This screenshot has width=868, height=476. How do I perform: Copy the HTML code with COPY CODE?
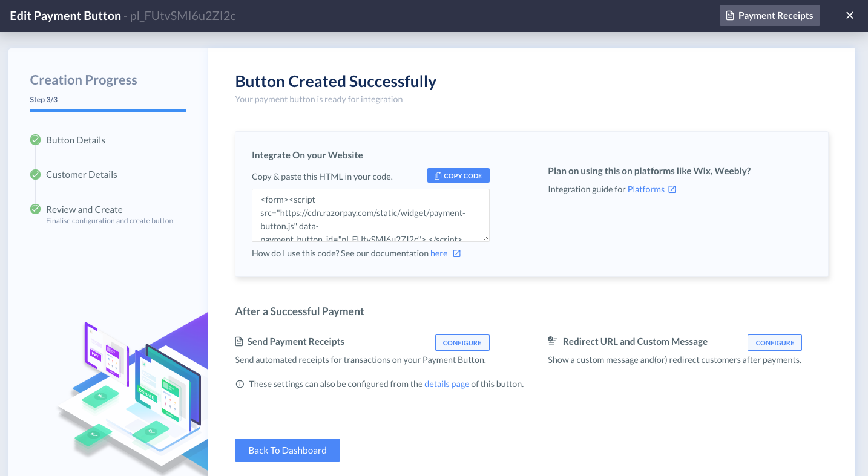[x=458, y=175]
